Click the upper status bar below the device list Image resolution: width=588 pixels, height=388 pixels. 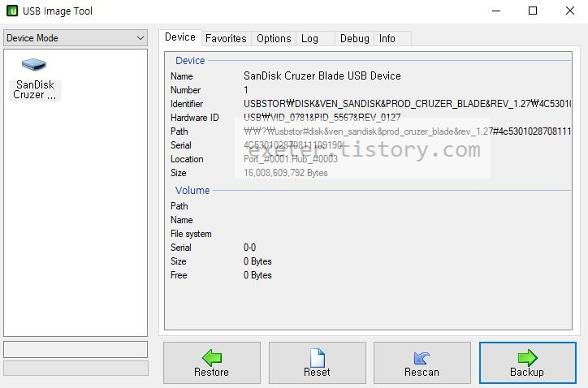[76, 349]
